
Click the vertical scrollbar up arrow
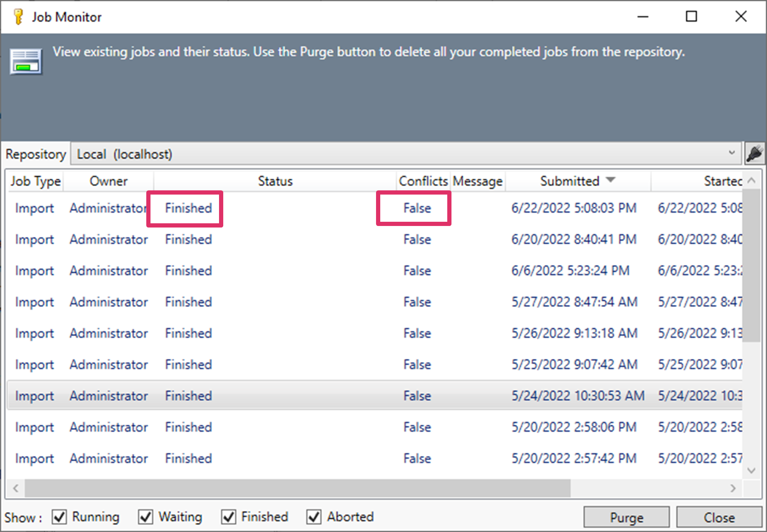coord(751,180)
